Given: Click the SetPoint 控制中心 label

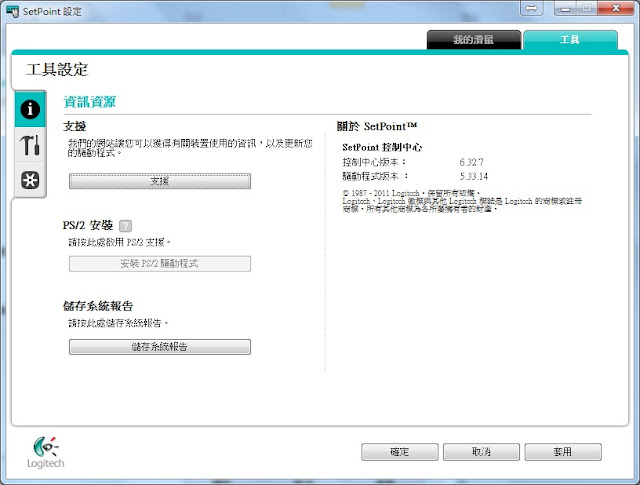Looking at the screenshot, I should click(382, 147).
